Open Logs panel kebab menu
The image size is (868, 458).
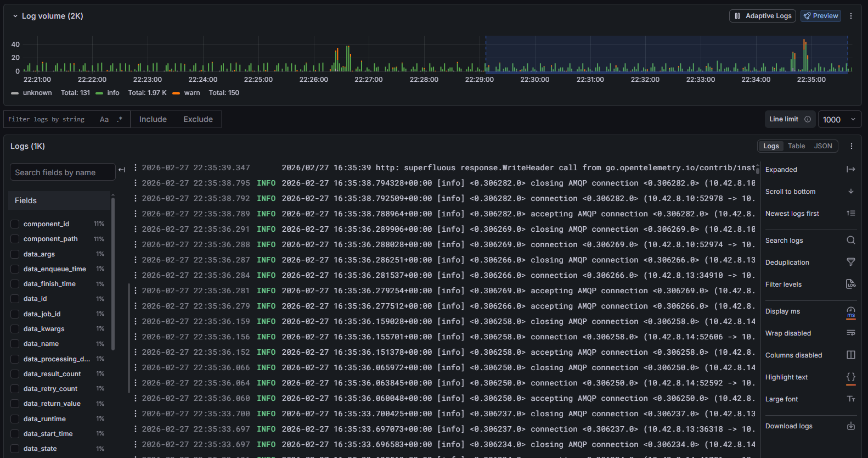tap(851, 146)
